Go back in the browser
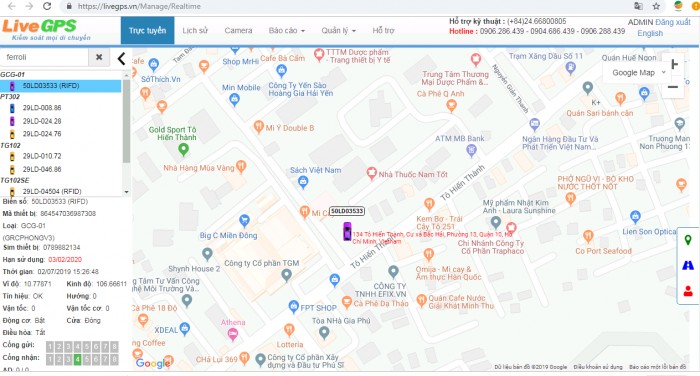Screen dimensions: 700x376 coord(12,6)
